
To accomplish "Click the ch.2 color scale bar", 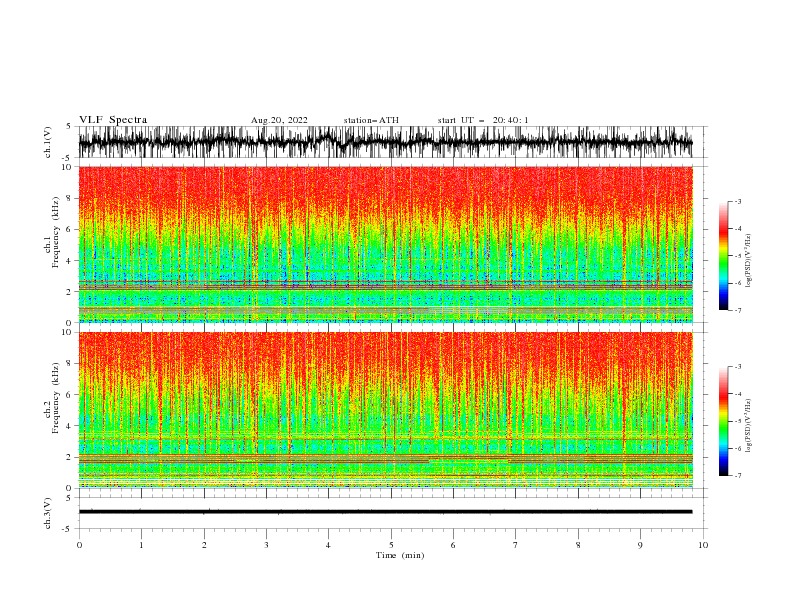I will click(723, 421).
